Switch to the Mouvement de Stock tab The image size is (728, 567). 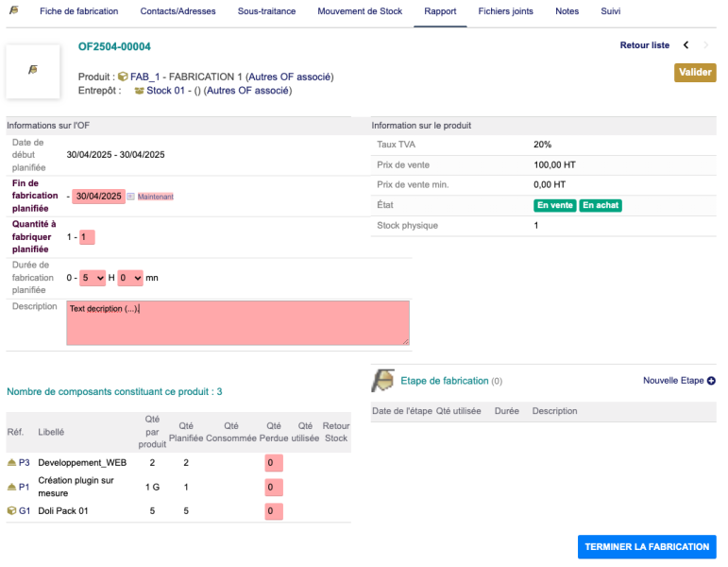359,11
